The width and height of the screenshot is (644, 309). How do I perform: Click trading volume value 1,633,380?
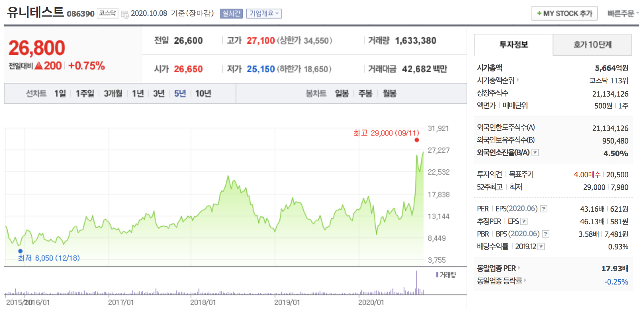pos(416,41)
